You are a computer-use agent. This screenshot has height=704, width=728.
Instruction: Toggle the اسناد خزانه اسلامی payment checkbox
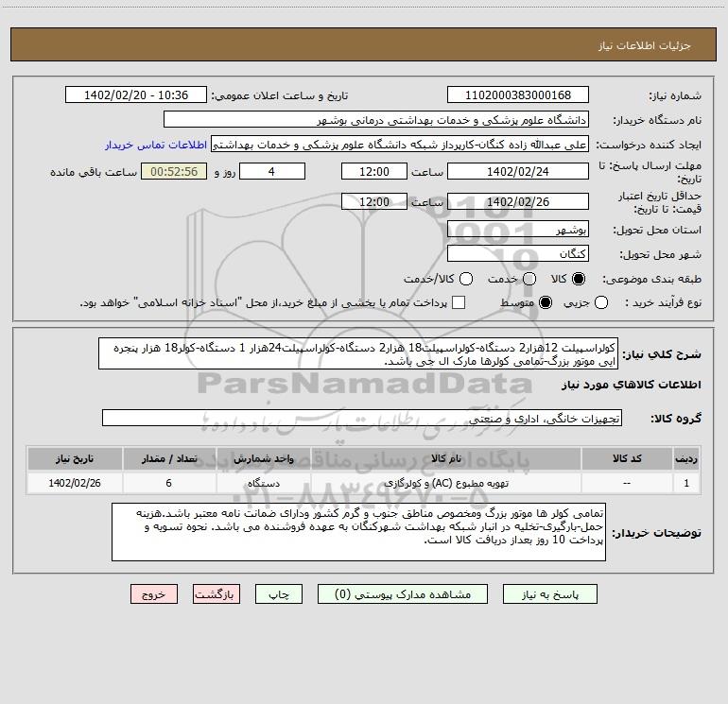pyautogui.click(x=459, y=302)
